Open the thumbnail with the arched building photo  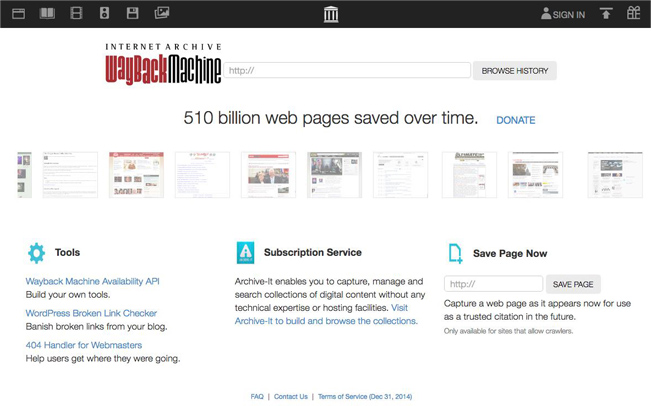535,175
